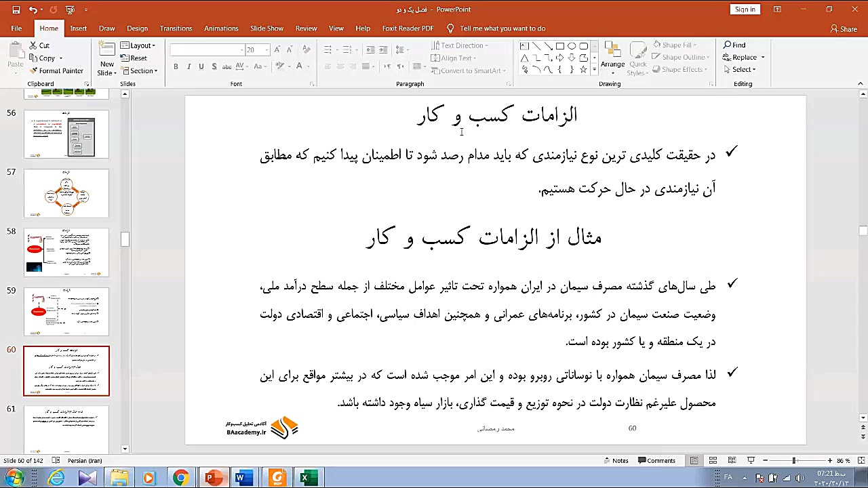The width and height of the screenshot is (868, 488).
Task: Toggle justify paragraph alignment
Action: pyautogui.click(x=366, y=66)
